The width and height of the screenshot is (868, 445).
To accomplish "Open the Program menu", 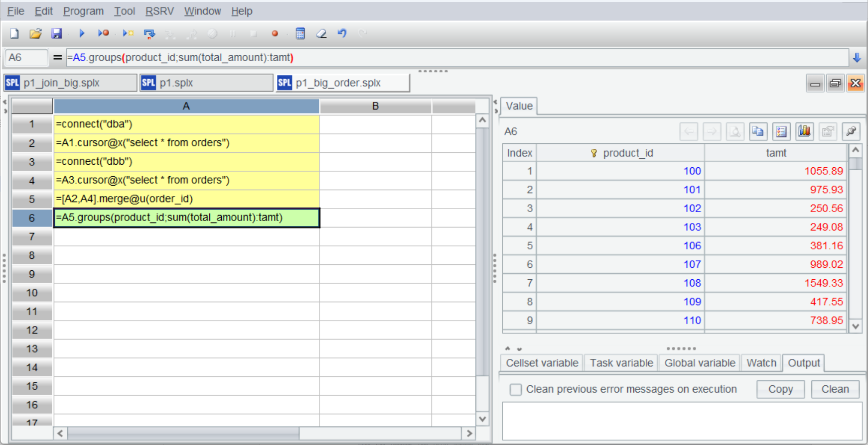I will pos(83,11).
